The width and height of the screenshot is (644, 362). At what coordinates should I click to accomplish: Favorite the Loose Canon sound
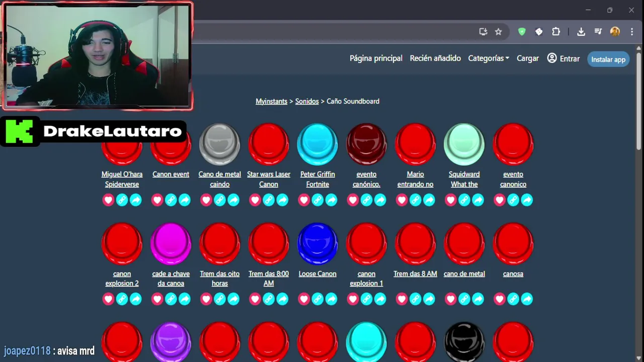pyautogui.click(x=304, y=299)
